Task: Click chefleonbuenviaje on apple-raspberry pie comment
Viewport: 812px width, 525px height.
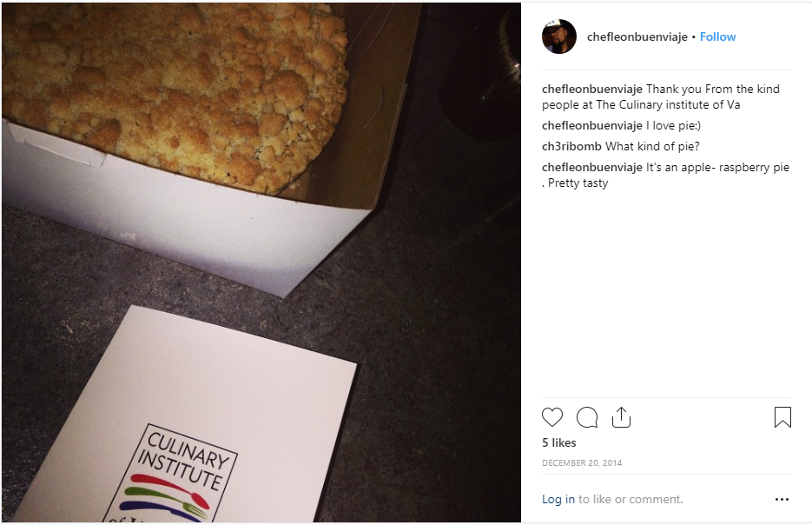Action: click(592, 168)
